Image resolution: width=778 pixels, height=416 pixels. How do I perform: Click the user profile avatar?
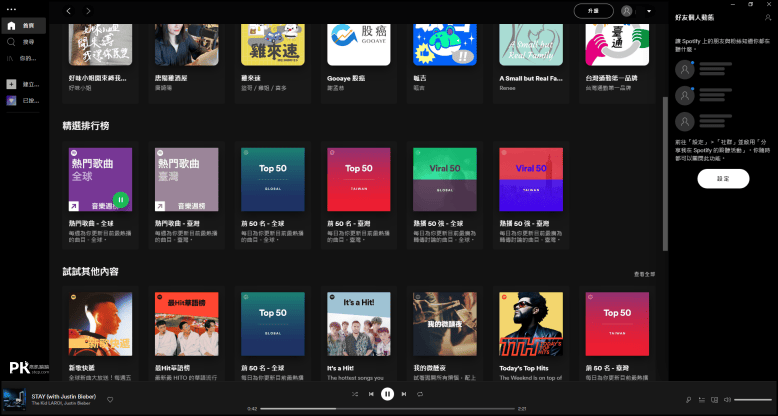pos(627,11)
